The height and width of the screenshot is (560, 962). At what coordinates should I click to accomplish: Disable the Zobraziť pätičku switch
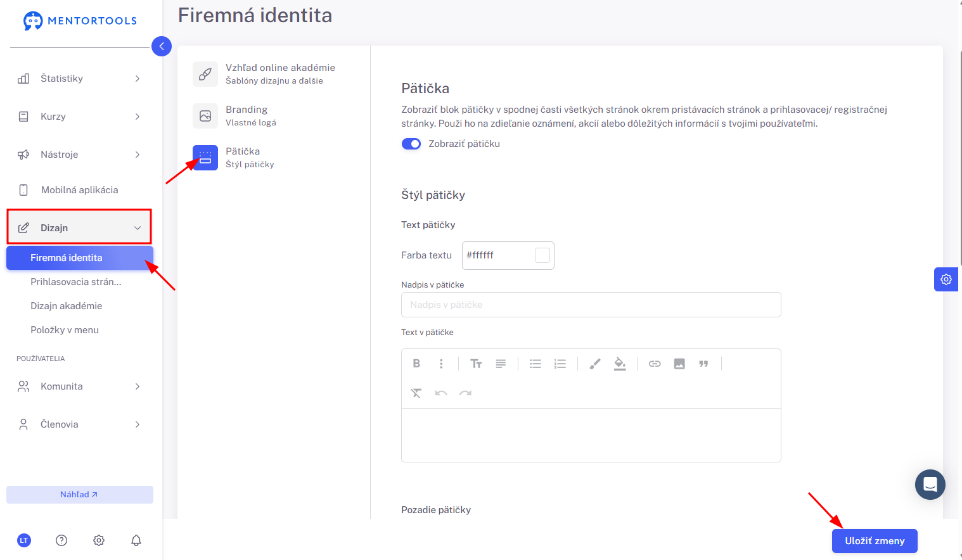(x=411, y=144)
